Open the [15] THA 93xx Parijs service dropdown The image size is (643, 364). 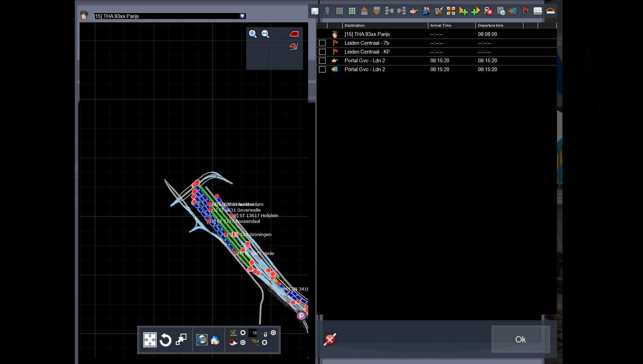coord(242,16)
